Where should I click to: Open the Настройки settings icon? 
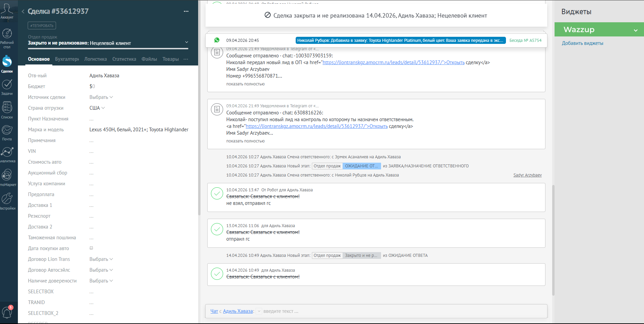7,201
